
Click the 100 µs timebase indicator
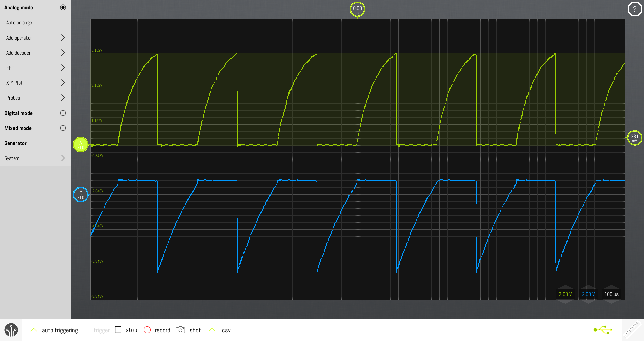[x=611, y=294]
